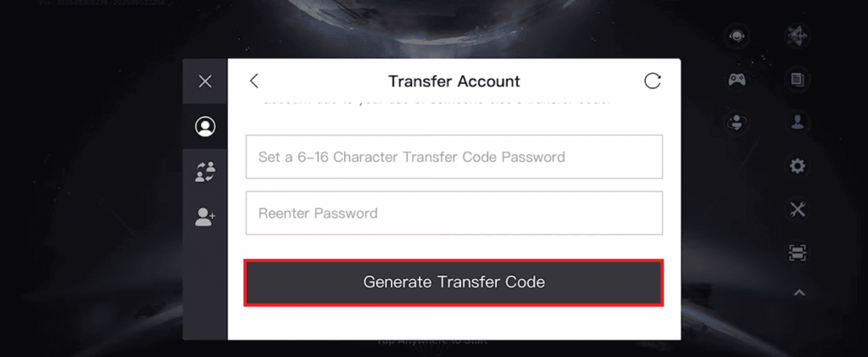The image size is (868, 357).
Task: Close the account panel with the X
Action: click(x=205, y=81)
